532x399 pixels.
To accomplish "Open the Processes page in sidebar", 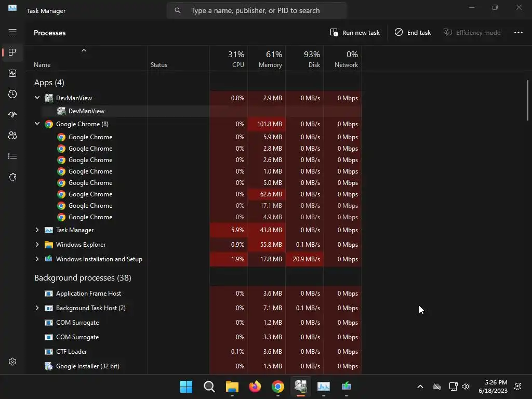I will [x=12, y=52].
